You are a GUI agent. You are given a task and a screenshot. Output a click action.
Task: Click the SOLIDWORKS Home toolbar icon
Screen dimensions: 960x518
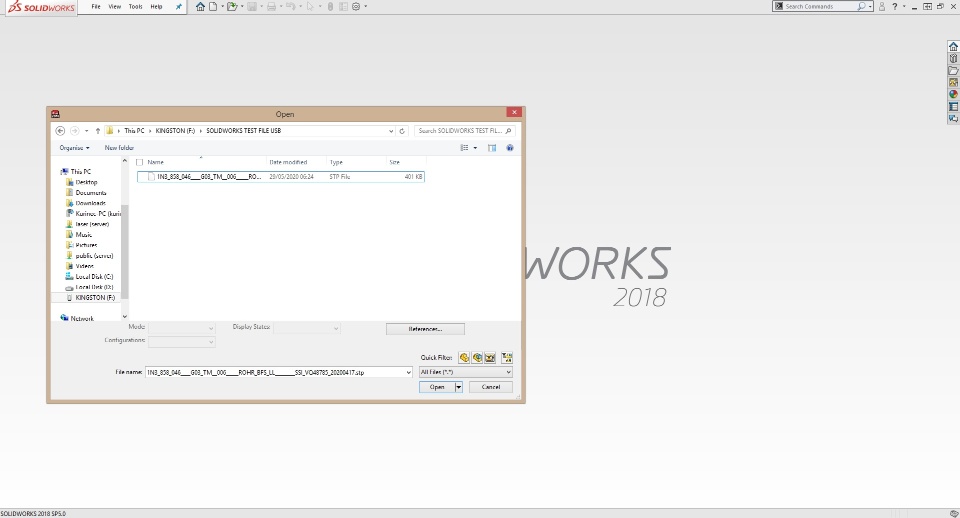click(x=200, y=7)
